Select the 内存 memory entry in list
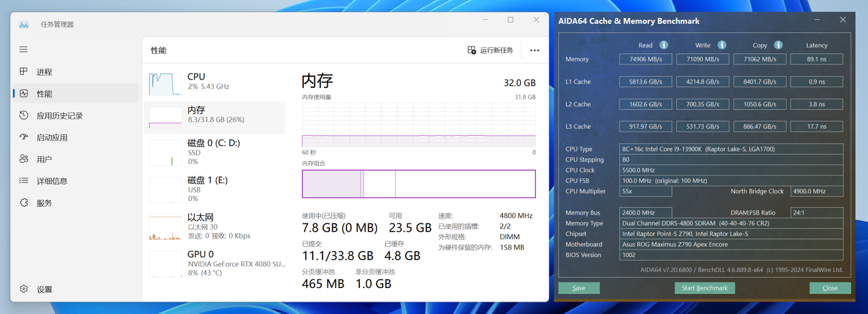The image size is (868, 314). [215, 117]
